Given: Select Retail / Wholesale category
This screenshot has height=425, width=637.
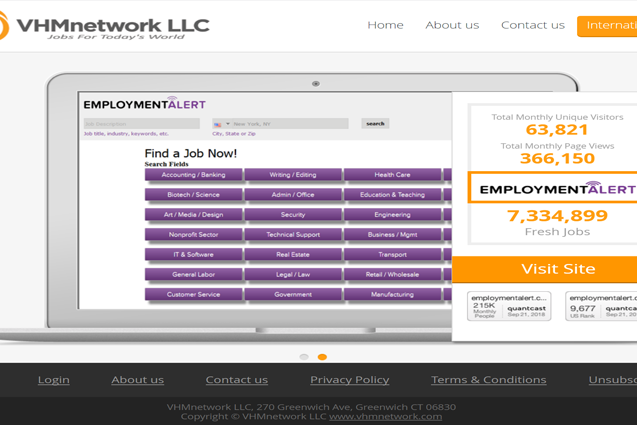Looking at the screenshot, I should coord(392,274).
